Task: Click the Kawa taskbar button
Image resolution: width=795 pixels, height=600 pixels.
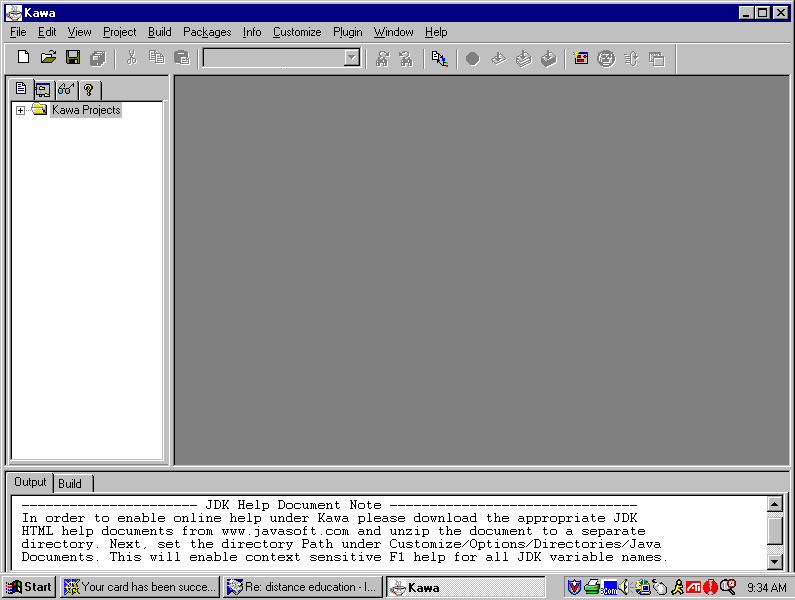Action: [465, 587]
